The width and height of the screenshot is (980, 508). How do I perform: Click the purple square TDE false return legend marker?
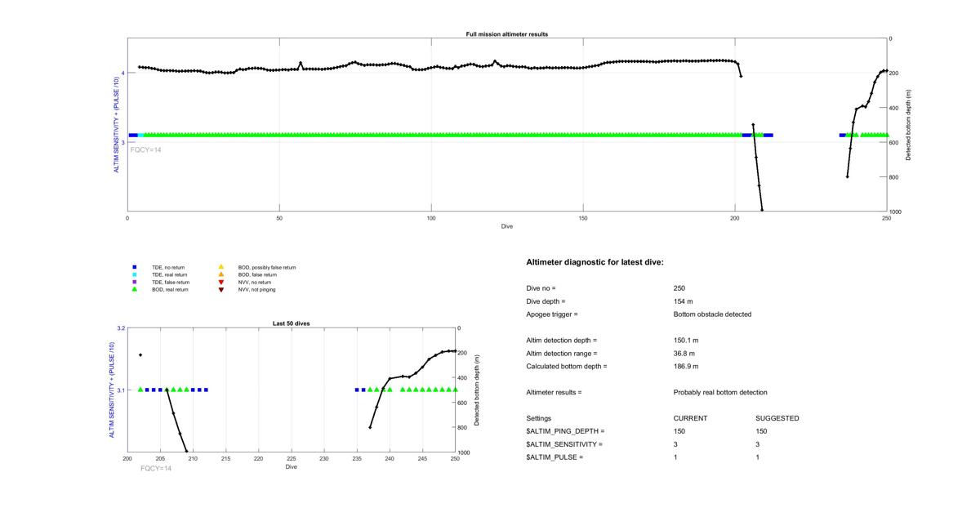(x=135, y=282)
